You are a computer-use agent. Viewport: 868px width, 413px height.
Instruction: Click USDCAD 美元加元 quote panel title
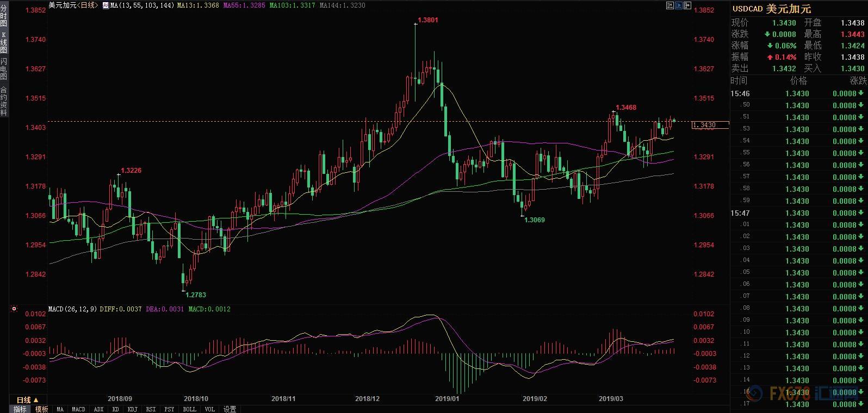(x=771, y=9)
